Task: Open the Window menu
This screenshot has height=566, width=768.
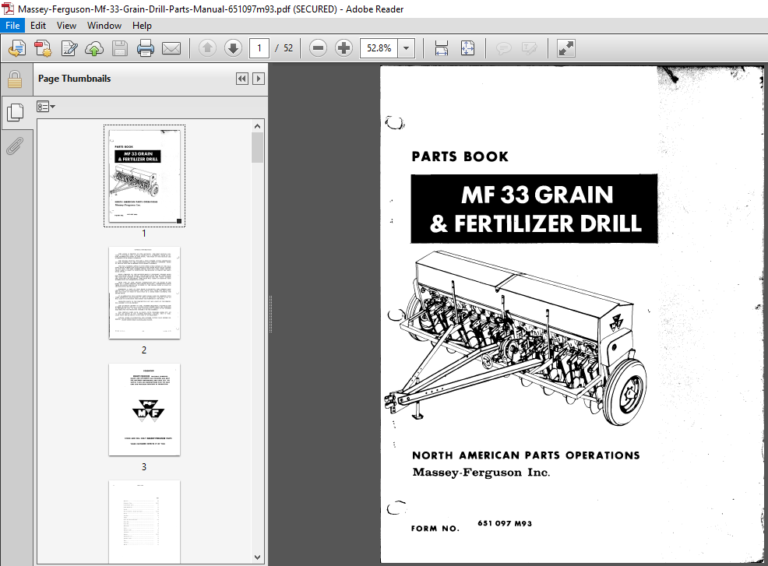Action: click(104, 25)
